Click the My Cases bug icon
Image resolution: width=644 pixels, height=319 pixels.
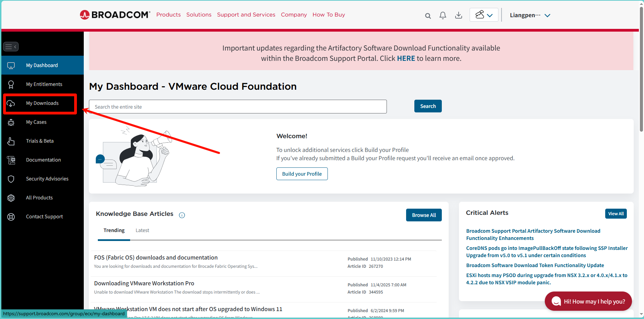point(11,122)
